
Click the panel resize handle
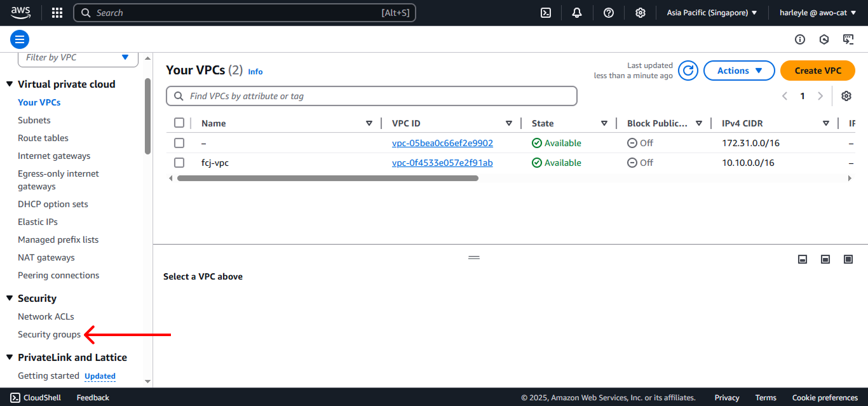(474, 257)
